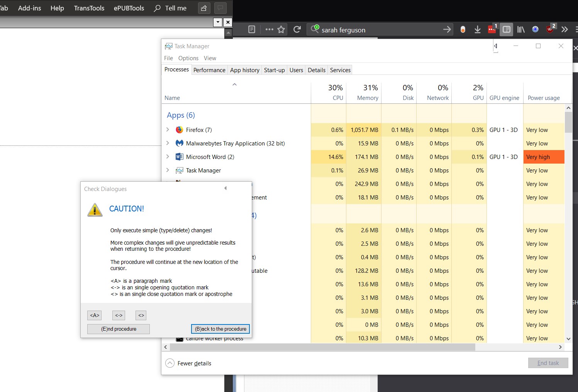
Task: Click the horizontal scrollbar thumb in Task Manager
Action: pyautogui.click(x=322, y=347)
